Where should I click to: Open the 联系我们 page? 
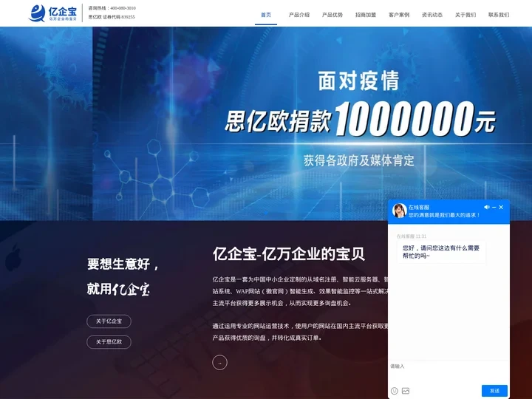[x=499, y=15]
